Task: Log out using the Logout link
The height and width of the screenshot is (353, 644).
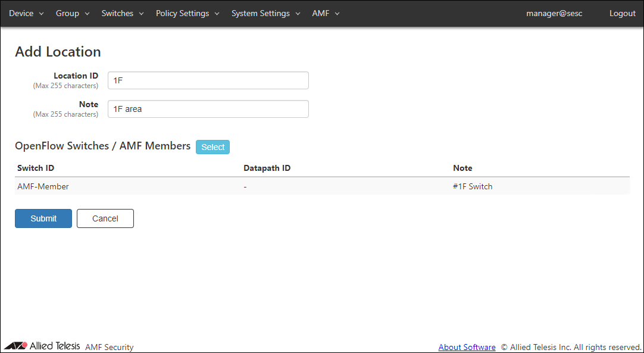Action: coord(622,13)
